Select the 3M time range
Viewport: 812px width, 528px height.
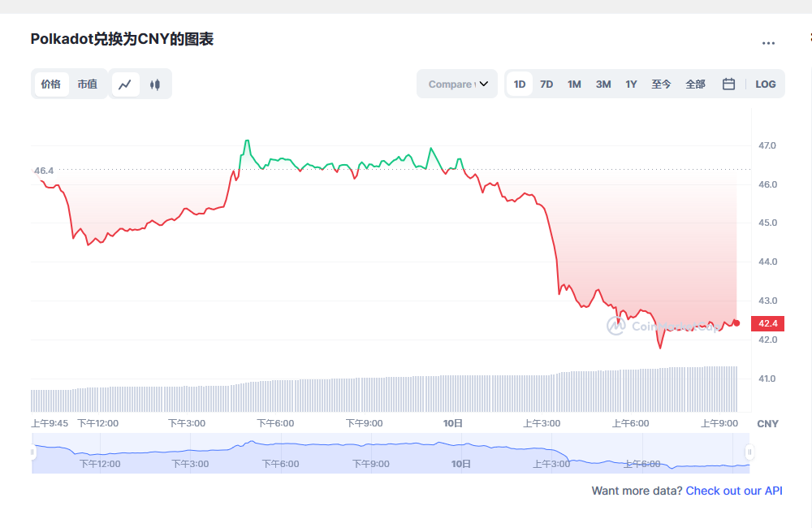coord(603,84)
